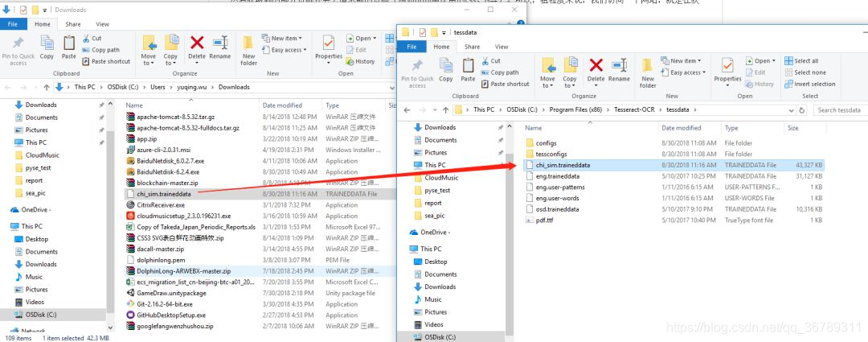Viewport: 868px width, 342px height.
Task: Select chi_sim.traineddata in tessdata file list
Action: click(x=674, y=165)
